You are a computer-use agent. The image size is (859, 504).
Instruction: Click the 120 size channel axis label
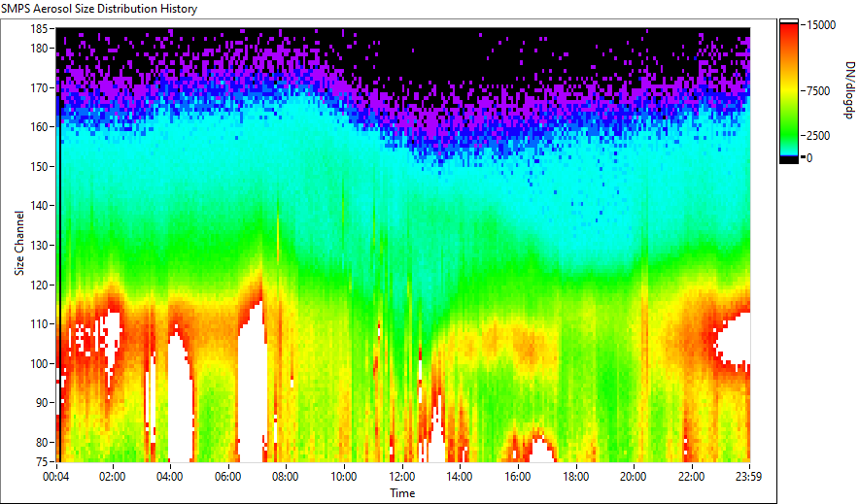pos(39,285)
